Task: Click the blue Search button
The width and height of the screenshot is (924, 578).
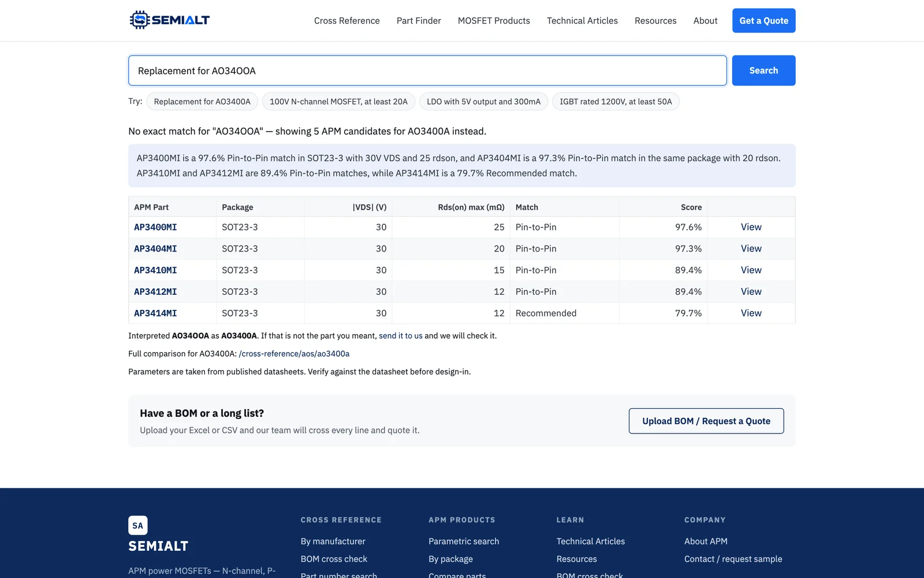Action: [x=764, y=71]
